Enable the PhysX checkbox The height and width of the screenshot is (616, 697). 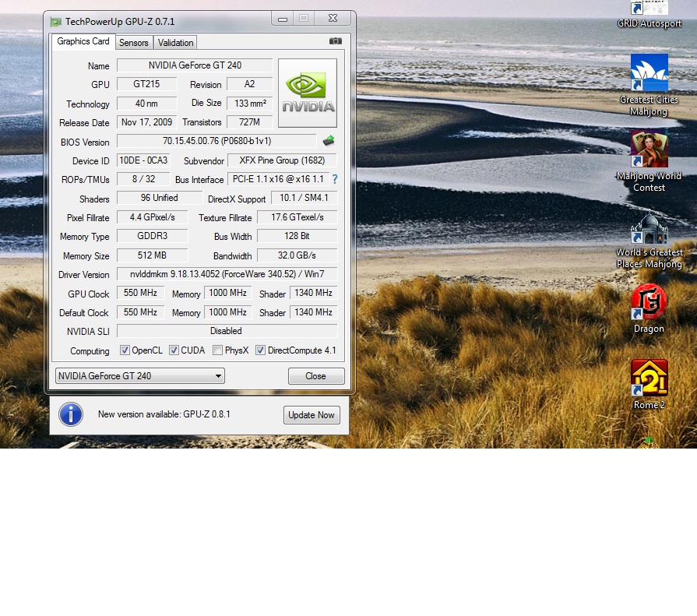click(x=217, y=350)
